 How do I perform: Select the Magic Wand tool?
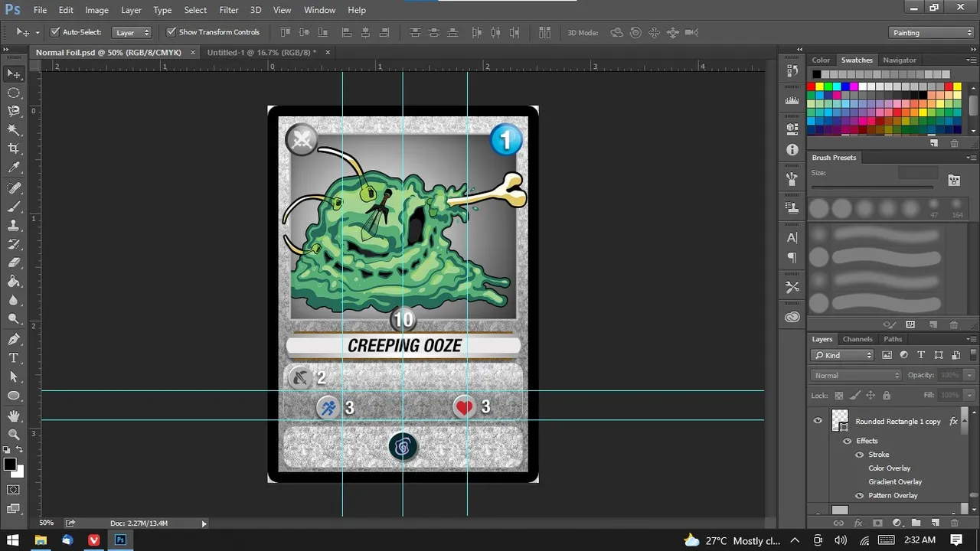click(x=14, y=130)
